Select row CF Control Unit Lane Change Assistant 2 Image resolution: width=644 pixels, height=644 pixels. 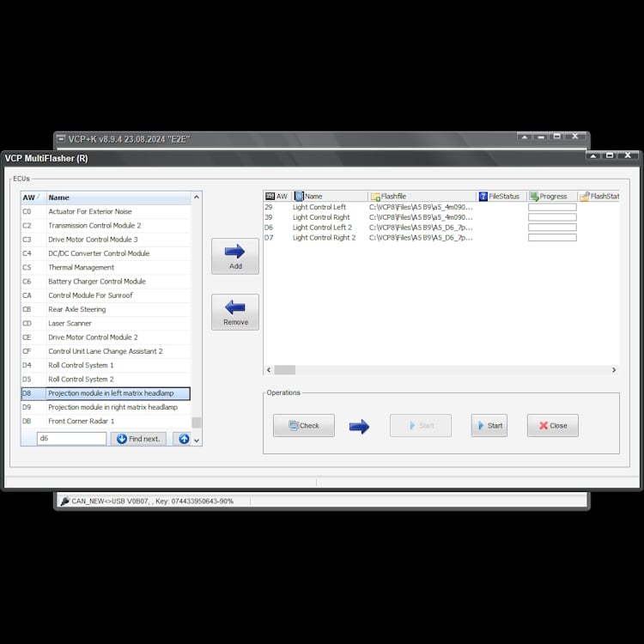pyautogui.click(x=106, y=351)
